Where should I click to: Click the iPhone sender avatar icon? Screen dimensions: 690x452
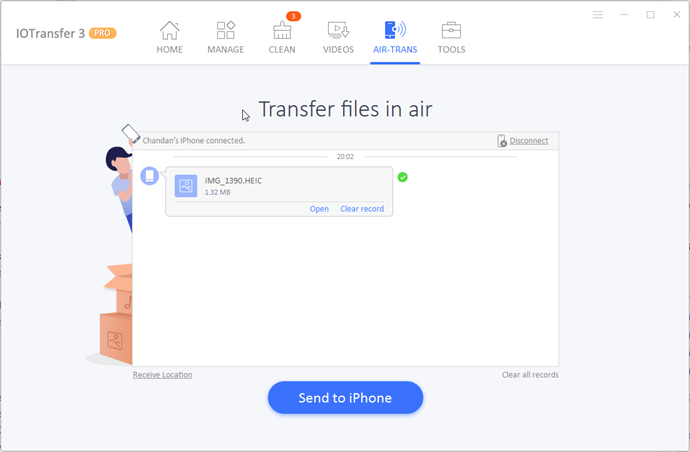coord(150,176)
